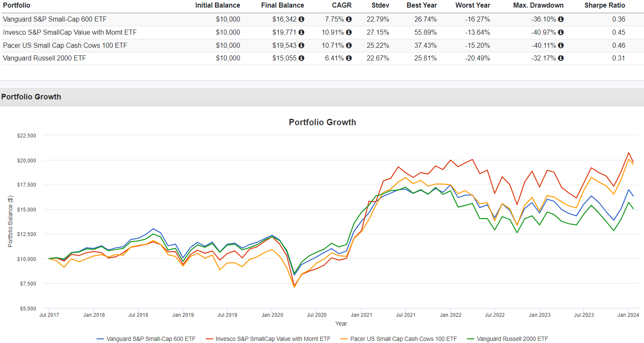Viewport: 644px width, 343px height.
Task: Toggle Vanguard Russell 2000 ETF legend entry
Action: [x=507, y=339]
